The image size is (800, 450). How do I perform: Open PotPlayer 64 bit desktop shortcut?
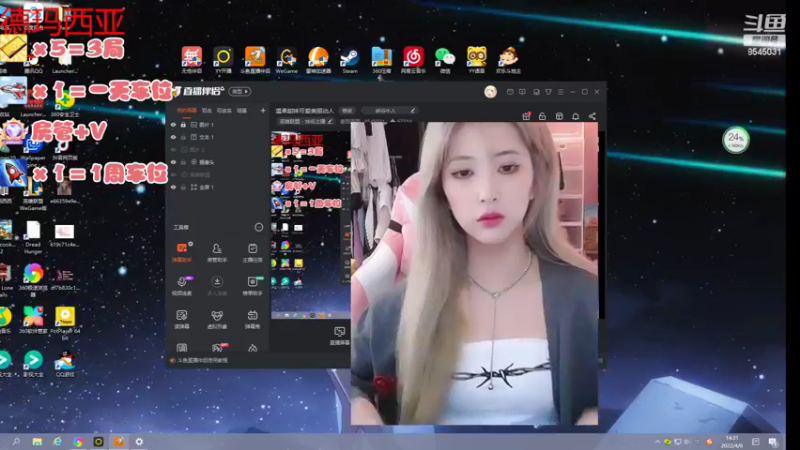click(65, 324)
